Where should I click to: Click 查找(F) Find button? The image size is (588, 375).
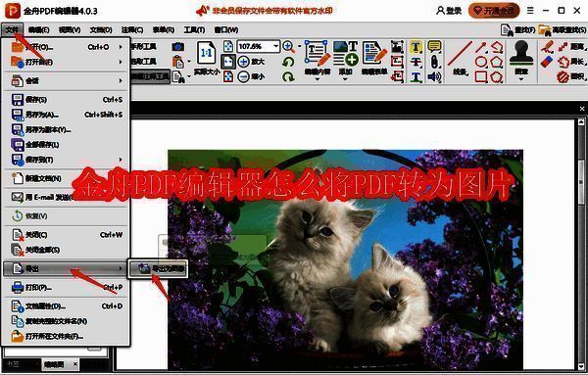point(517,30)
